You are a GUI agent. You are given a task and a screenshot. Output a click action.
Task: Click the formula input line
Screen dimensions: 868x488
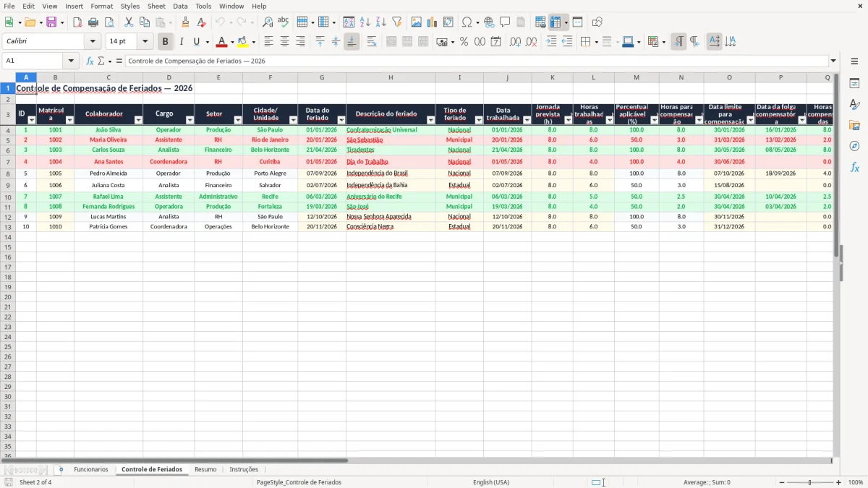point(476,61)
